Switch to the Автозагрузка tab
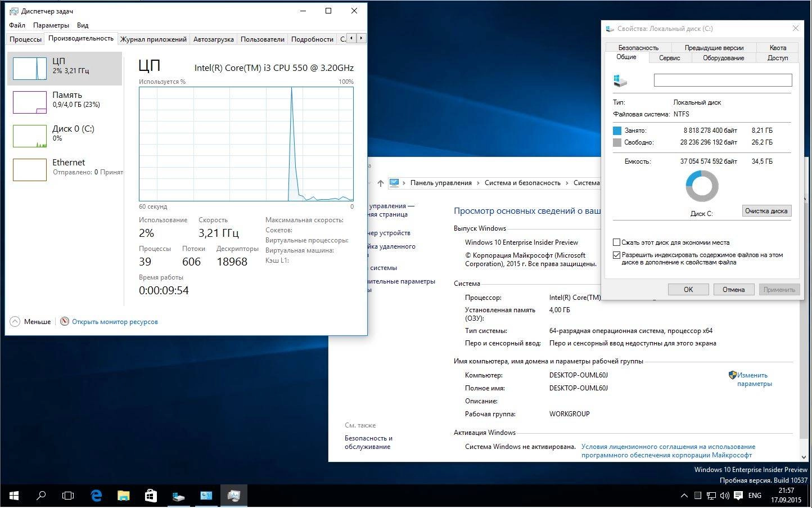This screenshot has height=508, width=812. click(213, 39)
